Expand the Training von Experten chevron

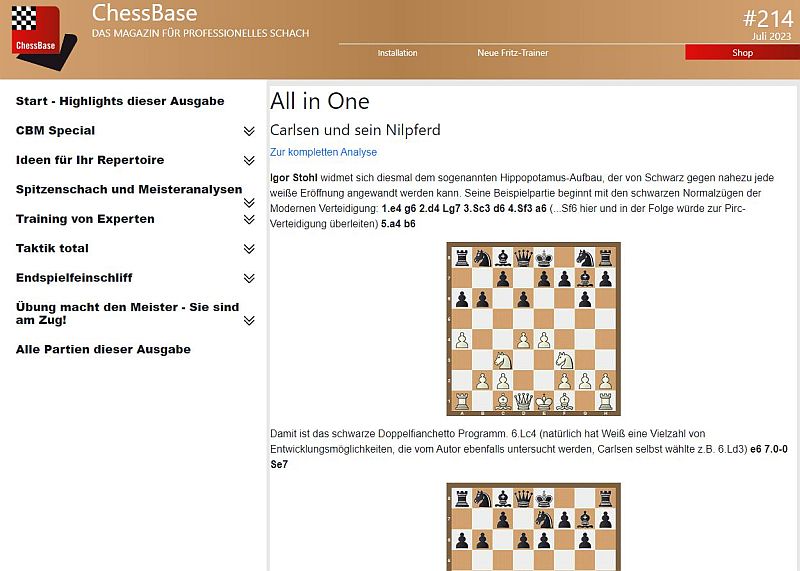pyautogui.click(x=249, y=219)
